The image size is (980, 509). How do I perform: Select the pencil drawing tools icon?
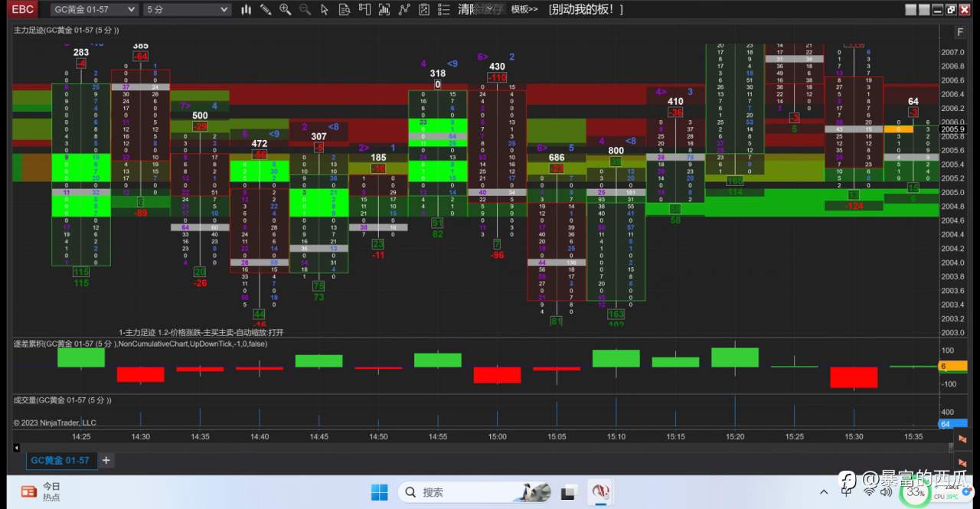coord(266,9)
